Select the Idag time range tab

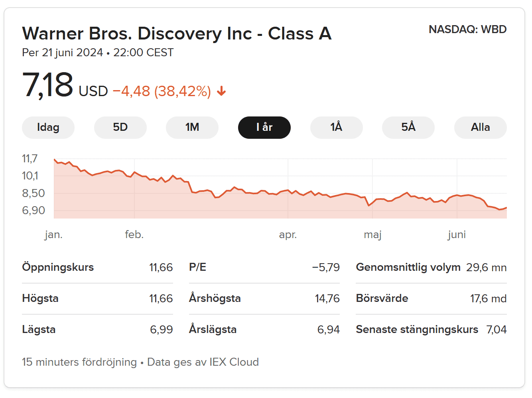coord(48,128)
